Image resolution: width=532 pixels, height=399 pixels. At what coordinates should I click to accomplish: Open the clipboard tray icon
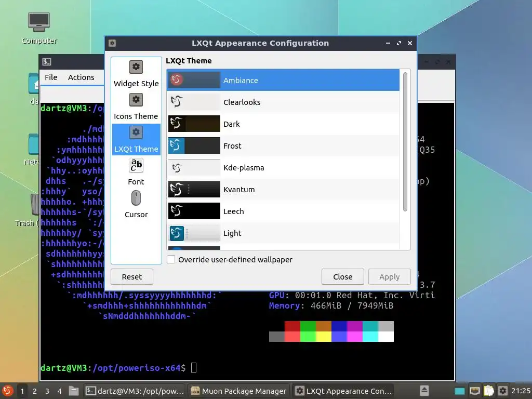(488, 391)
